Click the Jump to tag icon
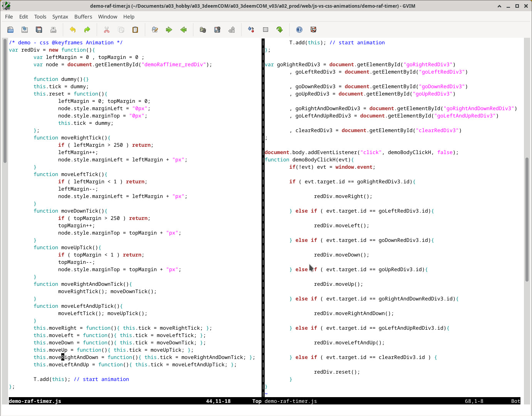The image size is (532, 416). coord(280,30)
